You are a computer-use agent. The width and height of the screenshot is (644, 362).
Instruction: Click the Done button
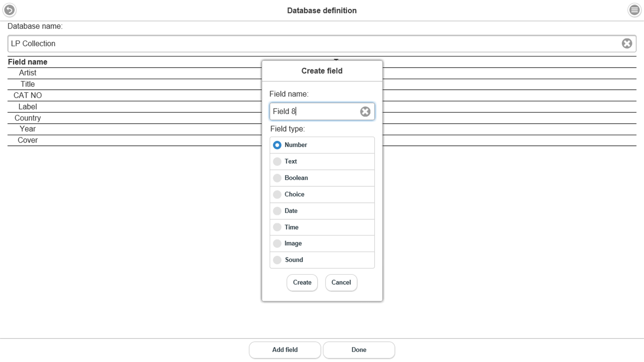pos(359,350)
